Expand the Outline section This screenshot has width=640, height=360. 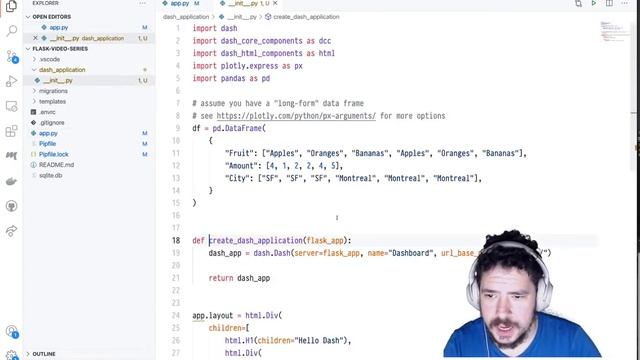point(44,354)
